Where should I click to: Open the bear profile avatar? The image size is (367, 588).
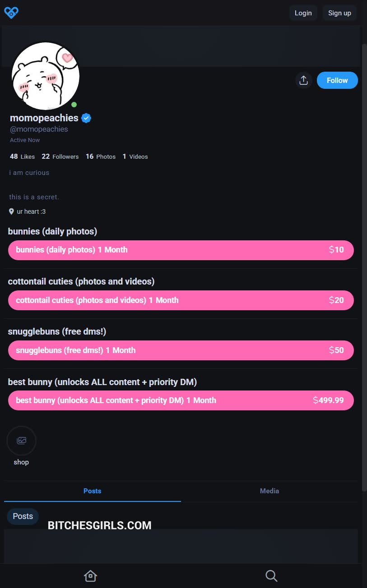[45, 76]
